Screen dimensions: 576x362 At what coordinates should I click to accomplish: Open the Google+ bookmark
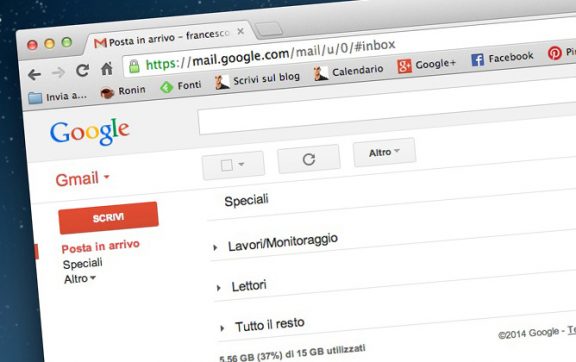point(426,64)
